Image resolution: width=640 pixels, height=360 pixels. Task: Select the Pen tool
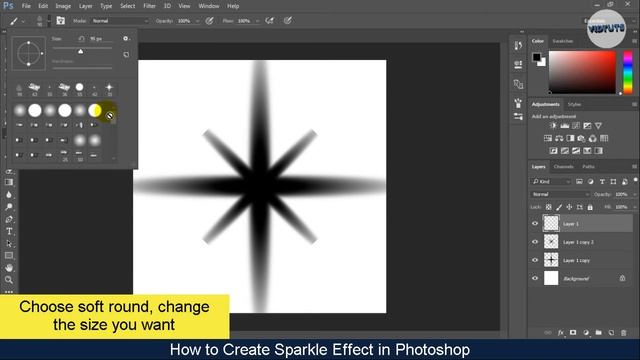pos(9,219)
